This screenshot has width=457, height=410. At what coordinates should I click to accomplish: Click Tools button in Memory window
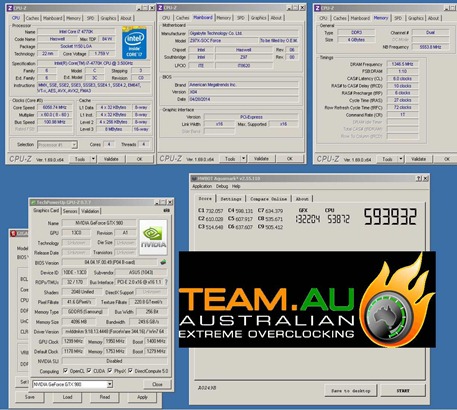(387, 159)
